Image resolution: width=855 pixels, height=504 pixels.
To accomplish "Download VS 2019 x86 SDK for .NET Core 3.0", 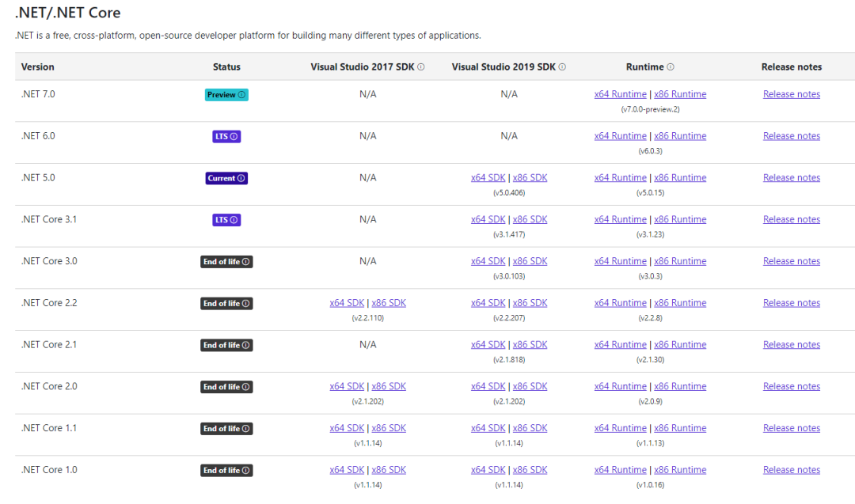I will 530,262.
